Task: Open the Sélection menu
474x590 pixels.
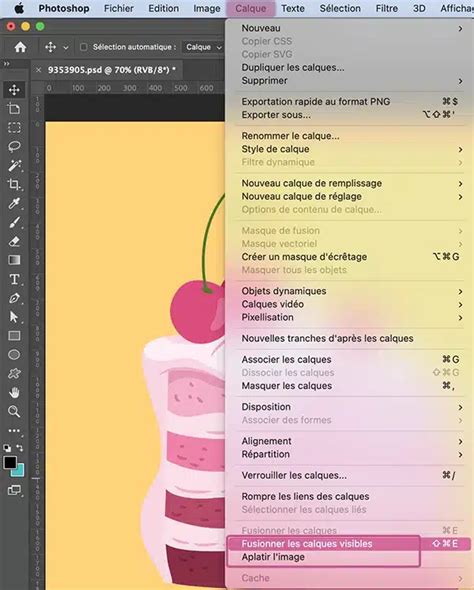Action: coord(340,8)
